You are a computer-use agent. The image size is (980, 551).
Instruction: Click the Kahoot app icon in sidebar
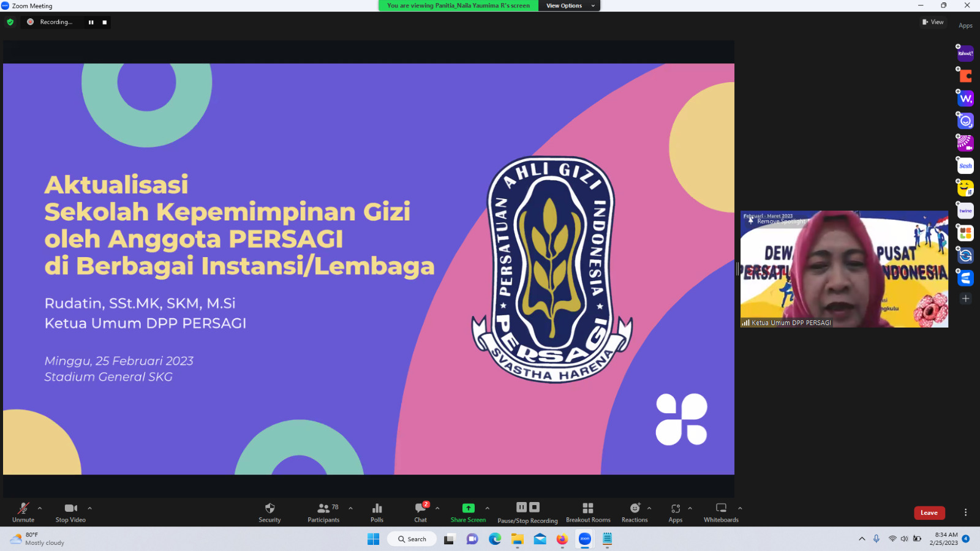coord(965,53)
